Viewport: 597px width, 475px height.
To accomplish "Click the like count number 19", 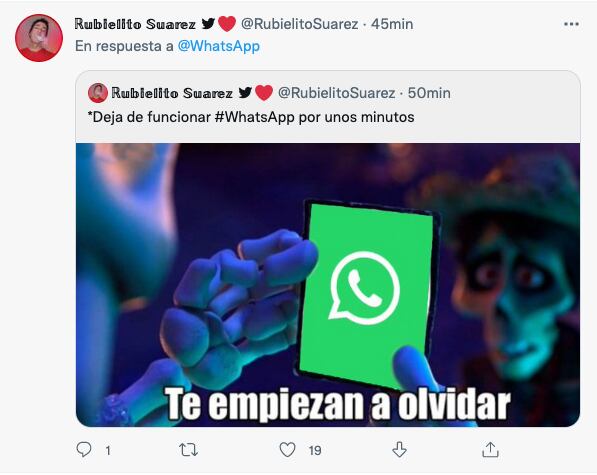I will [x=315, y=451].
